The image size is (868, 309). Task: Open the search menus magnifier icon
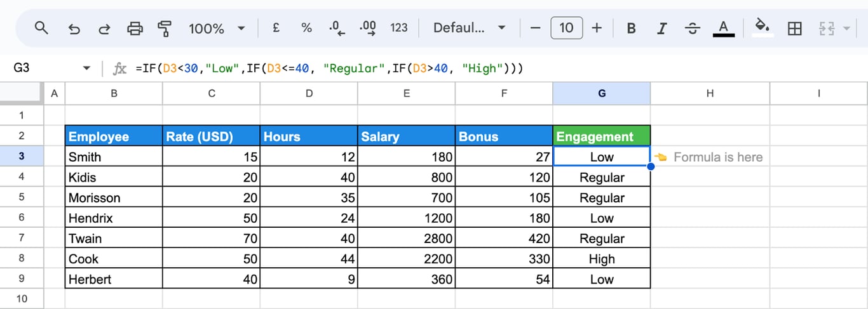pos(41,28)
